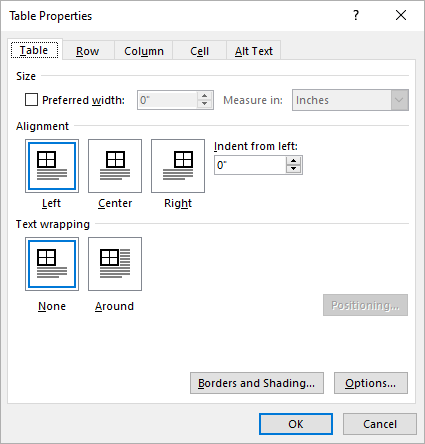Increase Preferred width spinner value
This screenshot has width=425, height=444.
(204, 96)
